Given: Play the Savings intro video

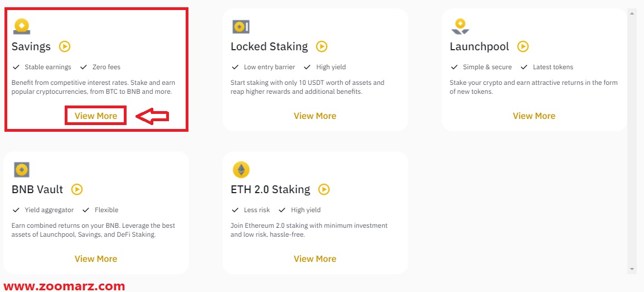Looking at the screenshot, I should pyautogui.click(x=65, y=46).
